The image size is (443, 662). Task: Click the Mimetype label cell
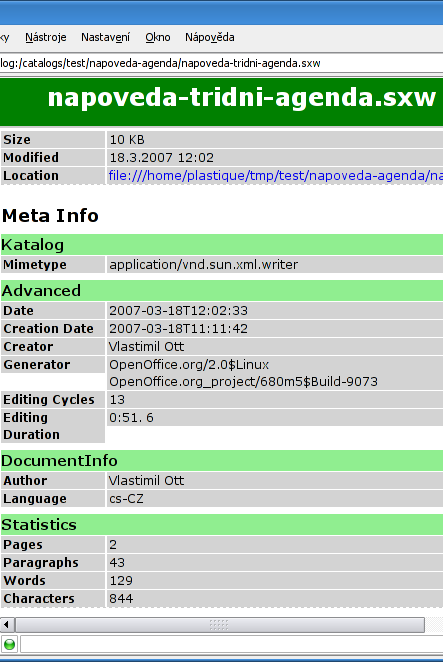(53, 265)
